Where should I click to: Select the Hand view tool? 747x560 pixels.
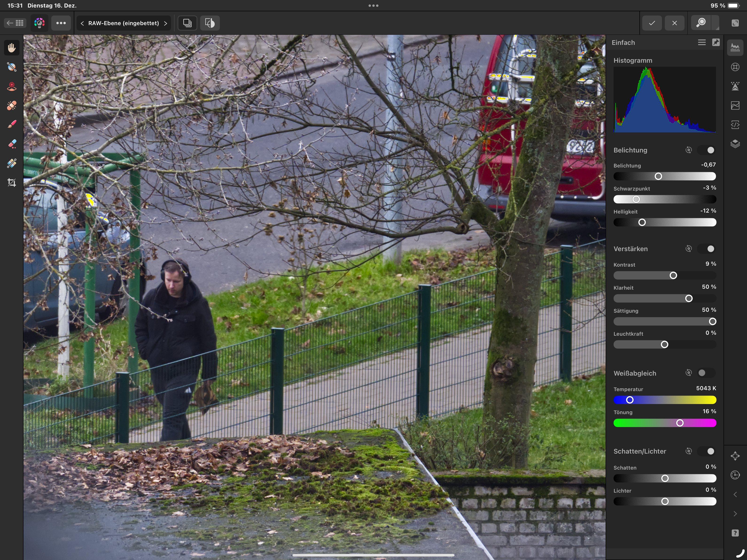(12, 48)
